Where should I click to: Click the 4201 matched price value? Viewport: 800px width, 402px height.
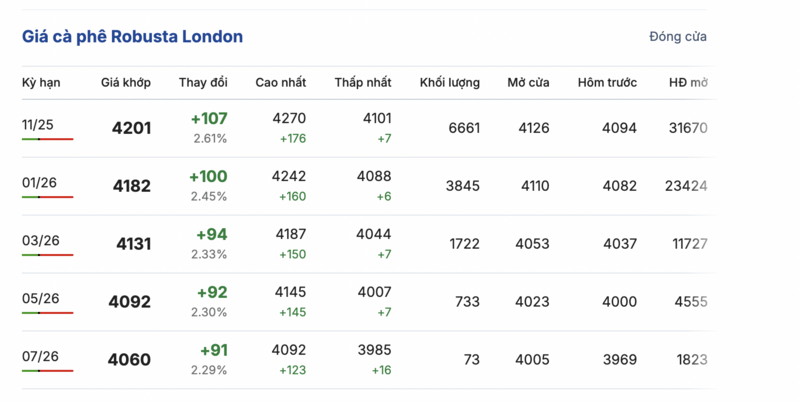131,128
